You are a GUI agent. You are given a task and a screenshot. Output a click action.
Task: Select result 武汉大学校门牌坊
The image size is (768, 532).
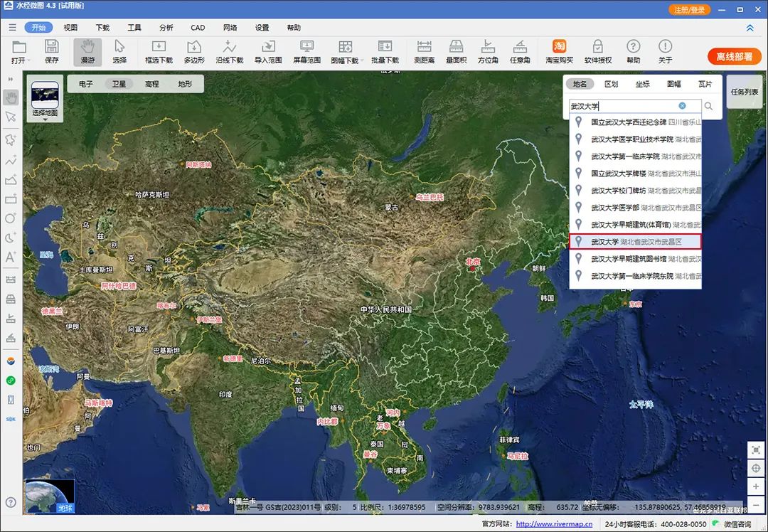635,190
